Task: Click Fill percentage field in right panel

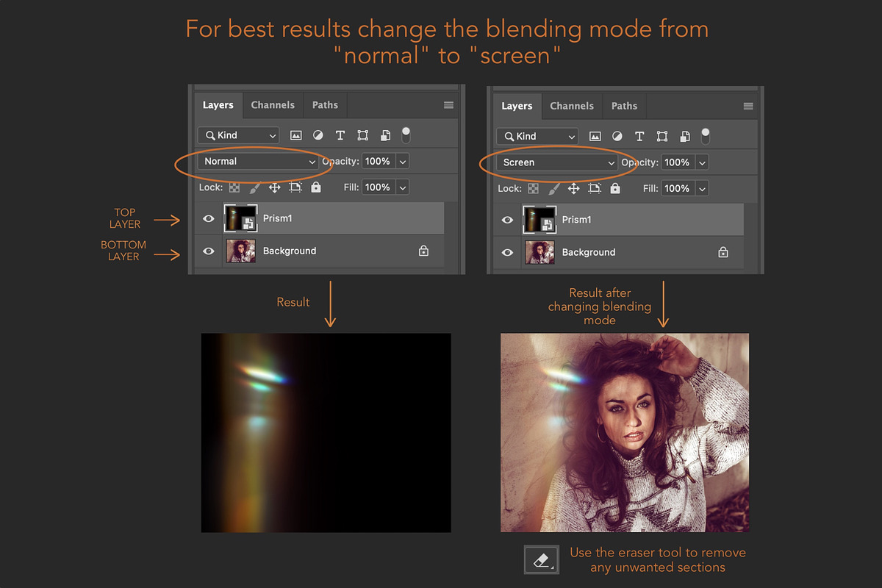Action: click(x=677, y=188)
